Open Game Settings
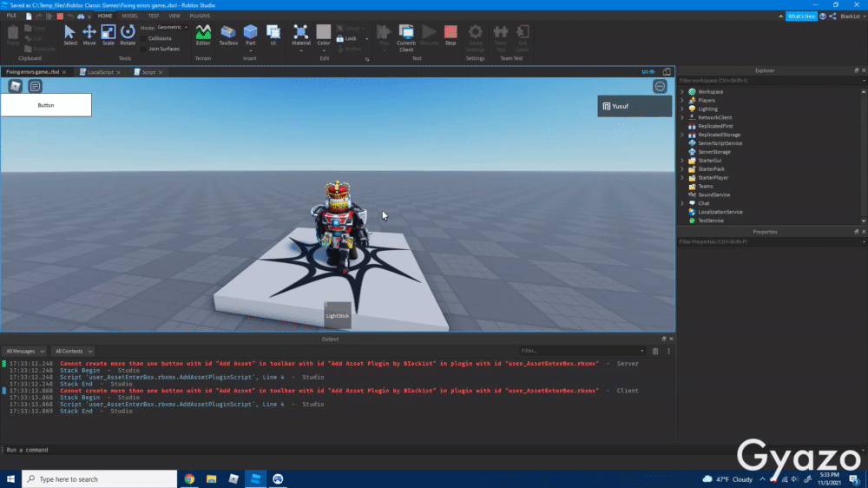 (476, 37)
